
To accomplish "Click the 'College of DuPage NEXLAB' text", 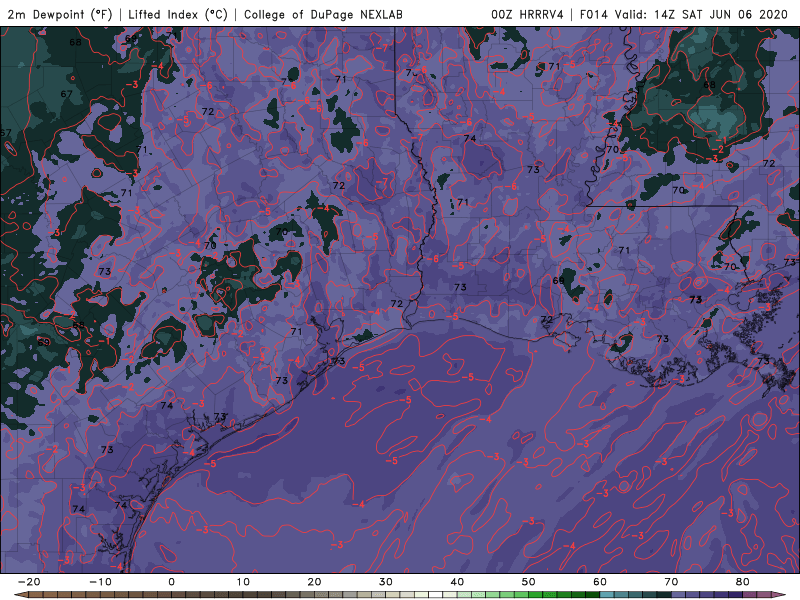I will (323, 14).
